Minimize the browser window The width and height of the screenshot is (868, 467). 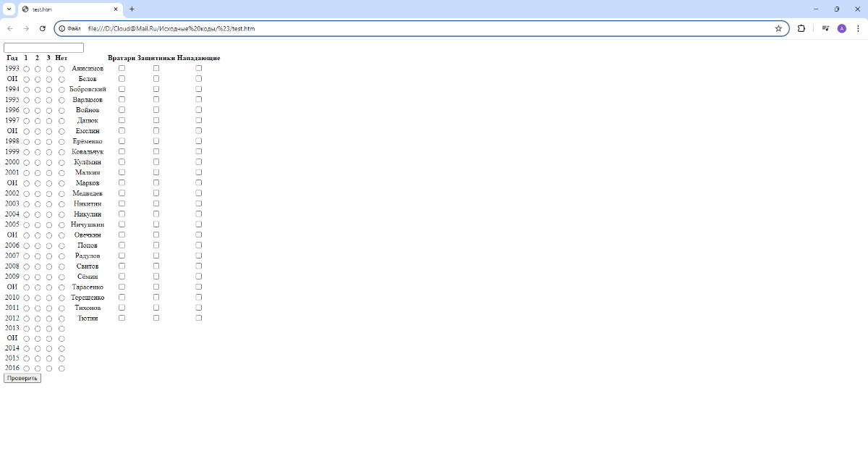pyautogui.click(x=816, y=9)
